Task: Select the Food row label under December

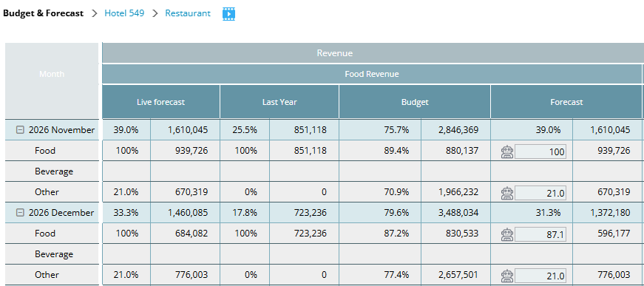Action: point(45,234)
